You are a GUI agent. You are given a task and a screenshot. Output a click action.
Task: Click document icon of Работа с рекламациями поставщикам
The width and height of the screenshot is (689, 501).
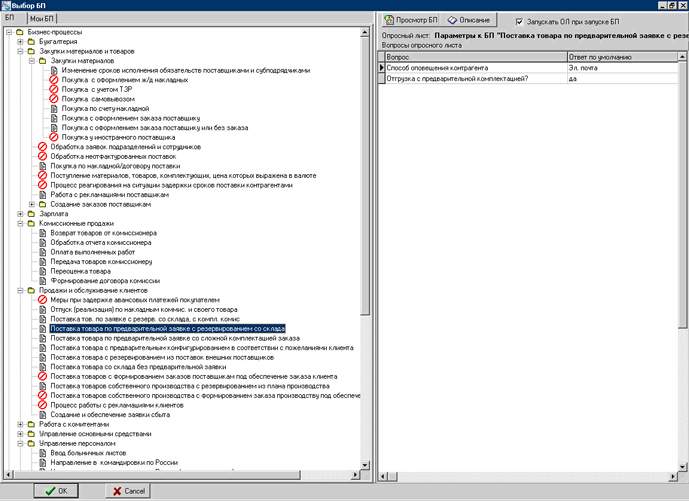point(43,195)
